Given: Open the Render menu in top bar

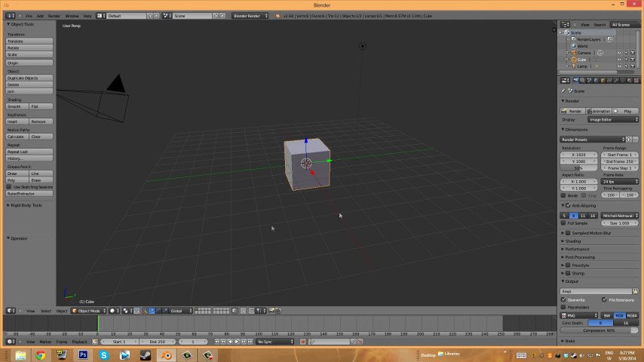Looking at the screenshot, I should (x=54, y=16).
